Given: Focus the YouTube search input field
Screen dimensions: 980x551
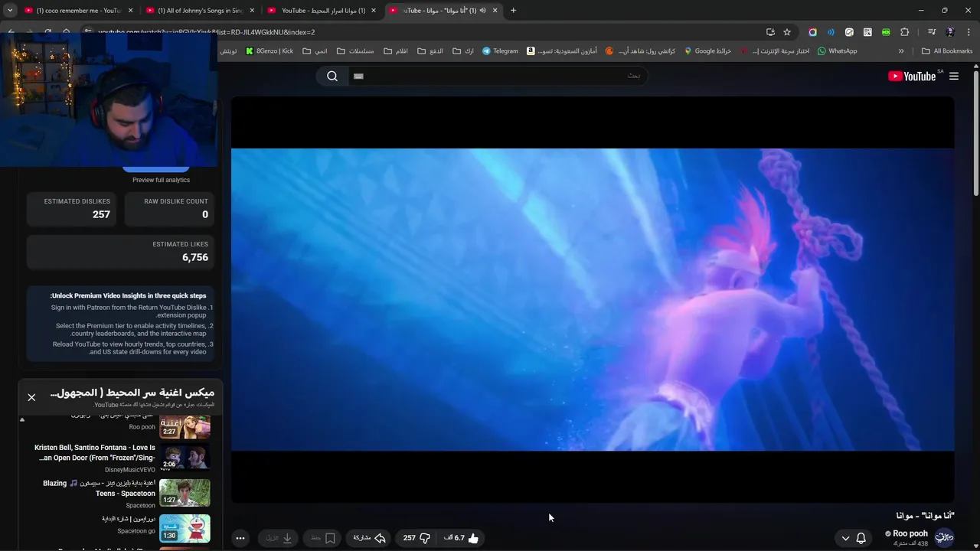Looking at the screenshot, I should coord(498,76).
